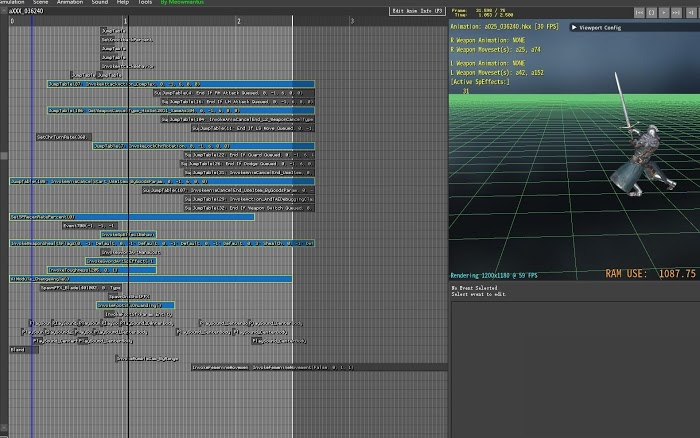Click the Rendering 1200x1180 FPS status text
Viewport: 700px width, 438px height.
coord(494,275)
